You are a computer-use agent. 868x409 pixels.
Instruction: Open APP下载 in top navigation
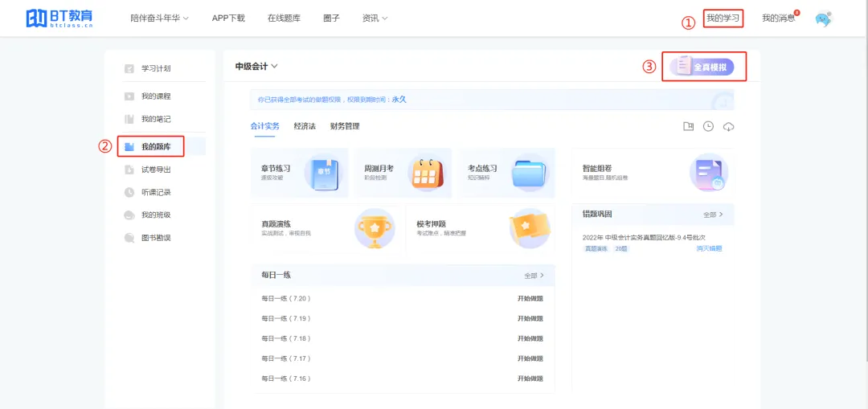click(228, 18)
